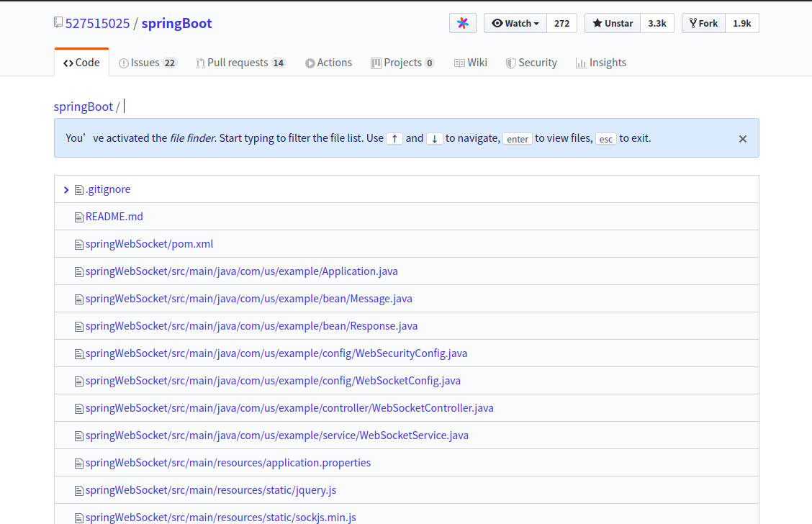View the 1.9k forks count
812x524 pixels.
coord(742,23)
